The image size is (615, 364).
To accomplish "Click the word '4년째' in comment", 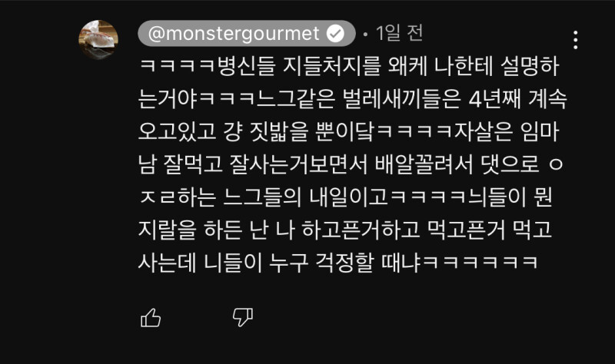I will pos(494,99).
